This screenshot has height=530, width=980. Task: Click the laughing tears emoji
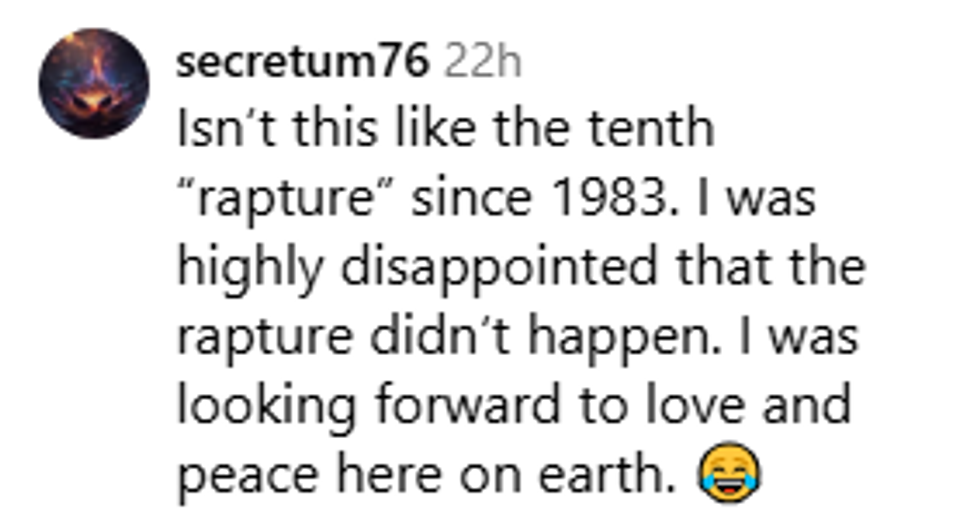[731, 473]
